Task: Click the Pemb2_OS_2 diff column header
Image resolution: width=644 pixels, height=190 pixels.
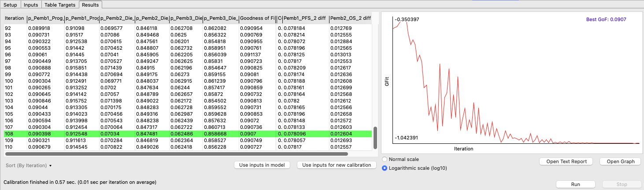Action: (x=350, y=18)
